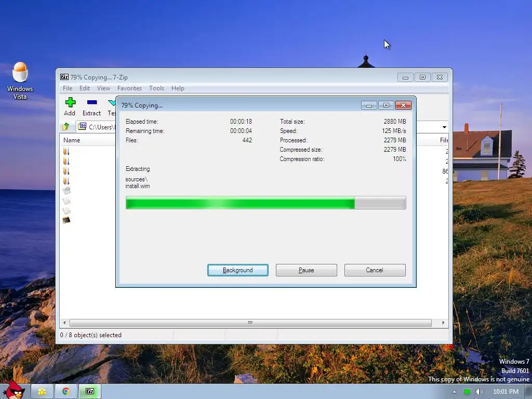Expand the address path dropdown arrow

444,127
